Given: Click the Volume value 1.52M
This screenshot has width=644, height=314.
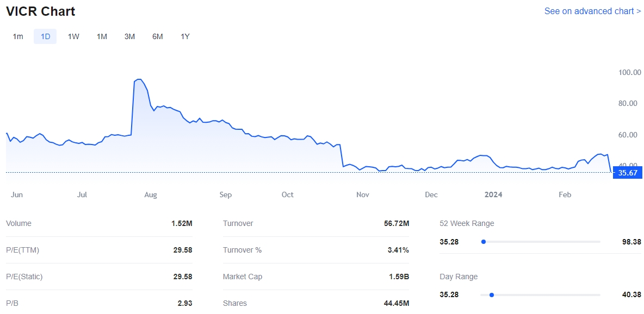Looking at the screenshot, I should [182, 223].
